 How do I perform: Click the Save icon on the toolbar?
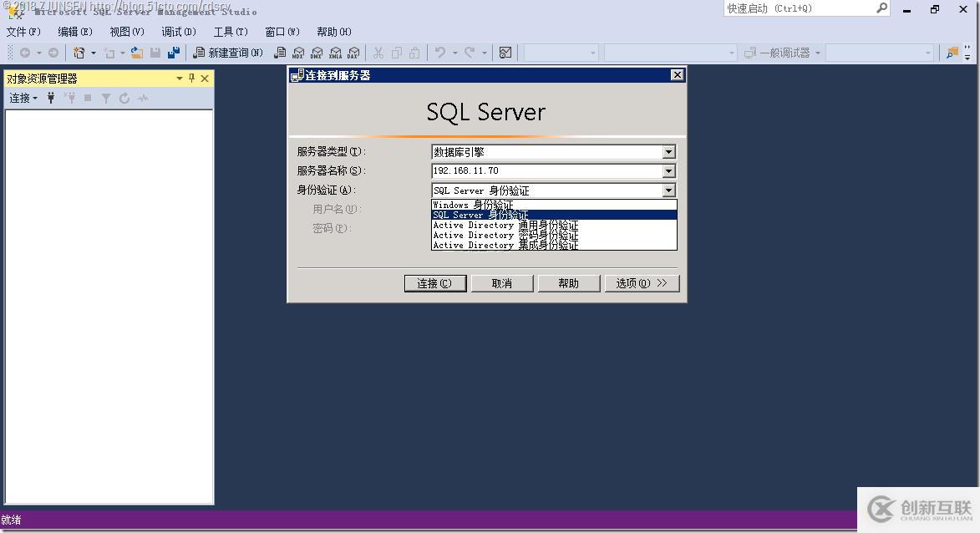(155, 52)
